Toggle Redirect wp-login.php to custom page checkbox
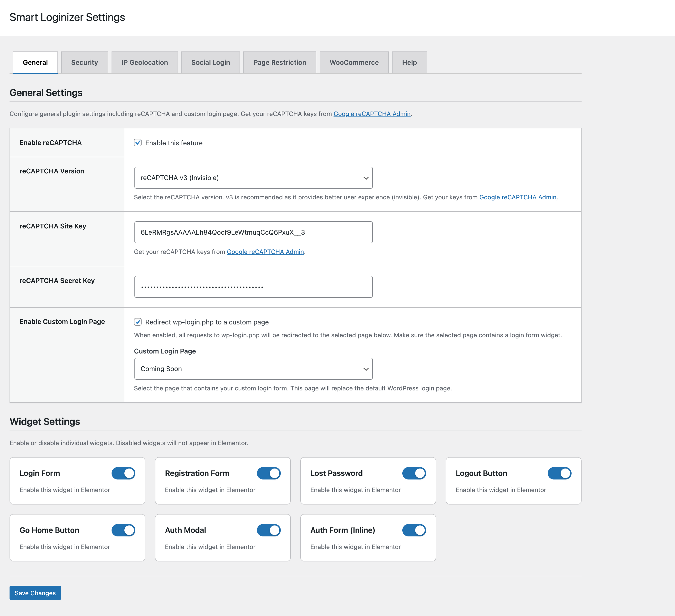Screen dimensions: 675x616 [138, 322]
